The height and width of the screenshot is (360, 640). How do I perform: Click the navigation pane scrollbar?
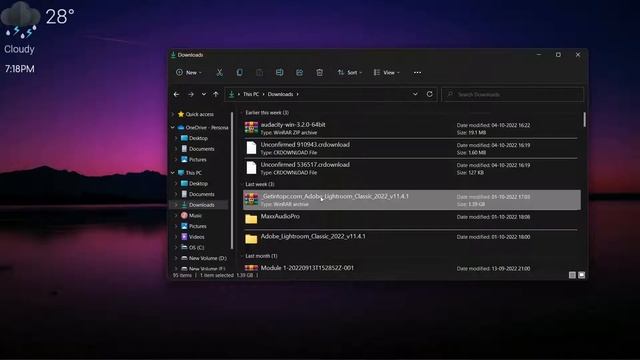[x=232, y=180]
